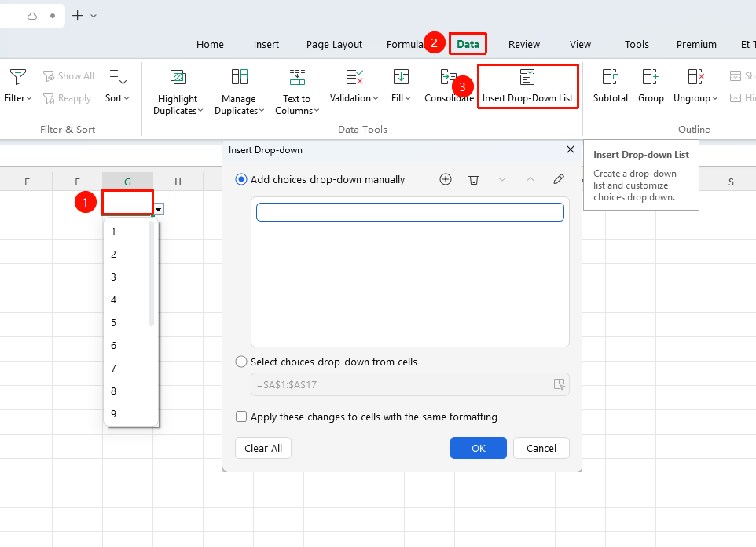Click the Sort icon
The width and height of the screenshot is (756, 547).
pos(118,77)
